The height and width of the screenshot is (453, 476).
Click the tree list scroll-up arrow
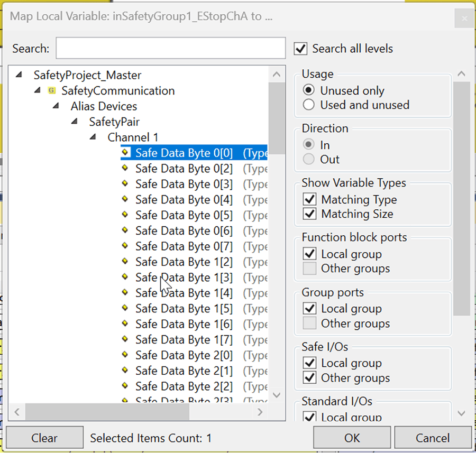tap(277, 75)
